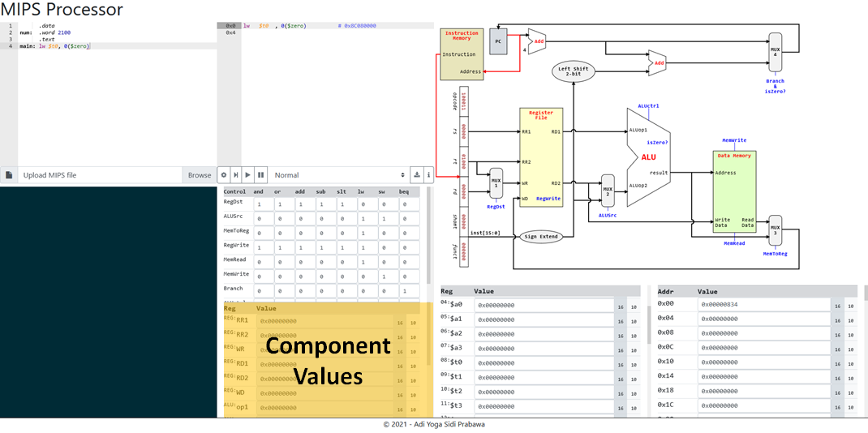Click the PC block in the datapath
Image resolution: width=868 pixels, height=433 pixels.
click(498, 42)
